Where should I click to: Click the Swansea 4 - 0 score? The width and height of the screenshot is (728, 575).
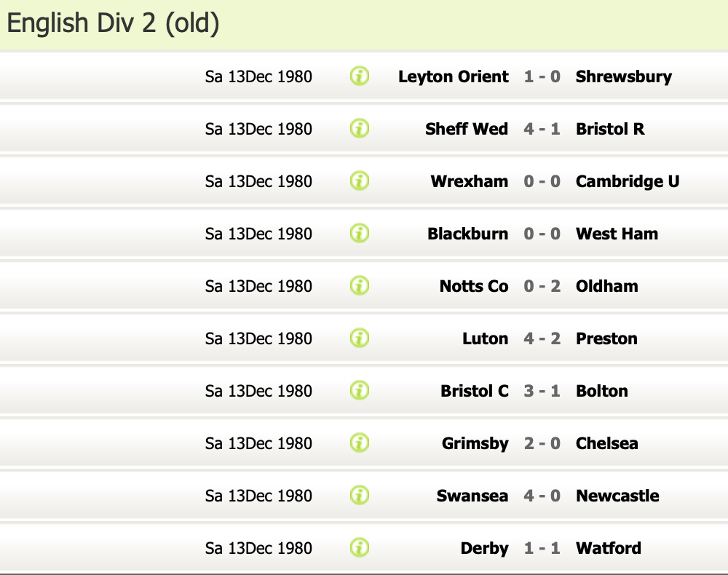pyautogui.click(x=542, y=496)
